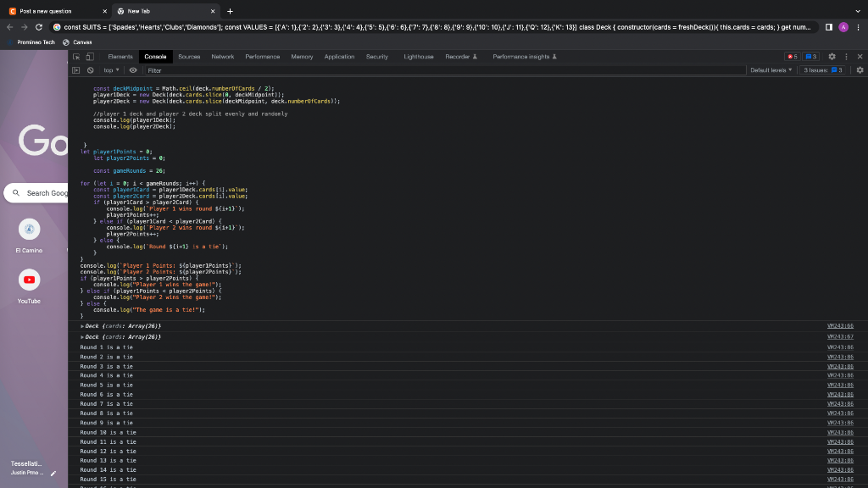Open the Promineo Tech bookmark
Image resolution: width=868 pixels, height=488 pixels.
[x=31, y=42]
